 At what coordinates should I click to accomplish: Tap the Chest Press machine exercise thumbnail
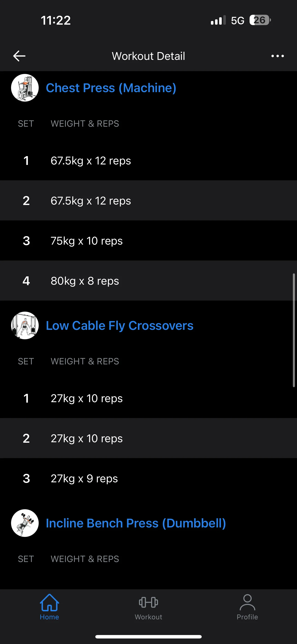pyautogui.click(x=25, y=88)
